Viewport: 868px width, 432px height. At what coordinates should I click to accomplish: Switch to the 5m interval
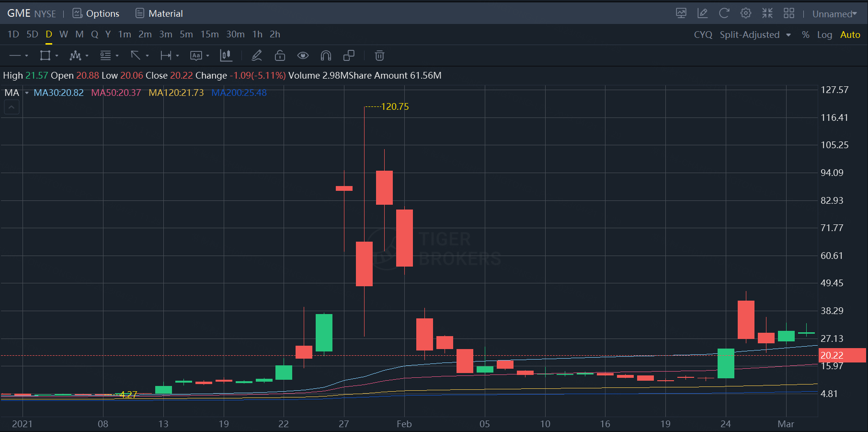[x=186, y=34]
